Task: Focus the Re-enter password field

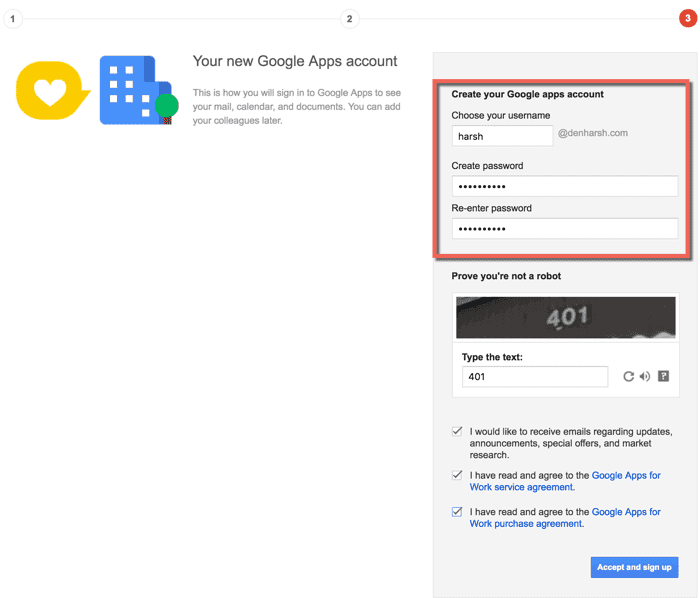Action: pos(565,228)
